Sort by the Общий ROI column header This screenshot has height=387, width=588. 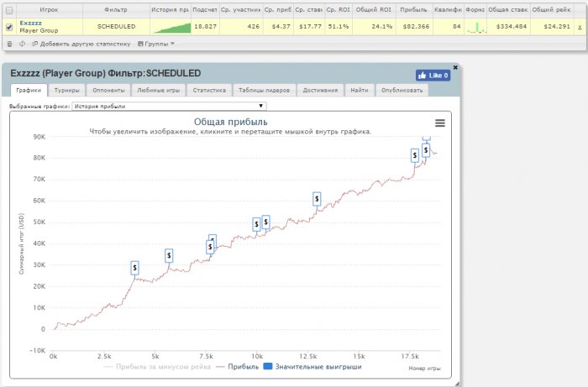coord(374,10)
